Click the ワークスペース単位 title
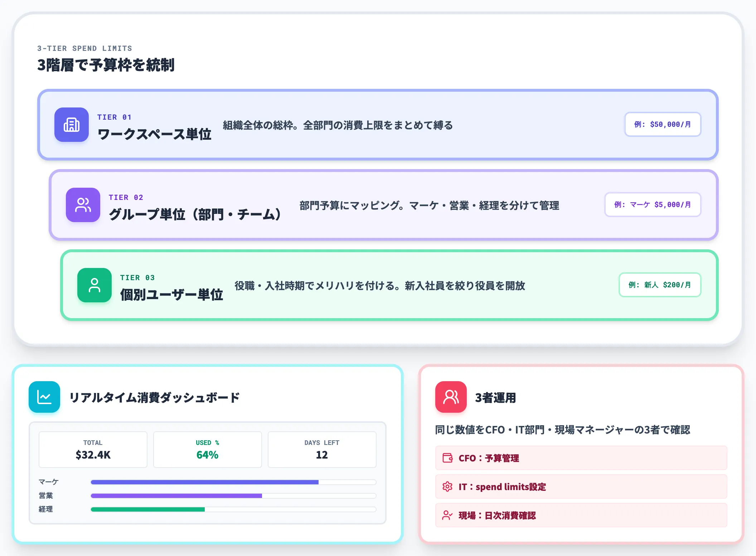Image resolution: width=756 pixels, height=556 pixels. (154, 134)
